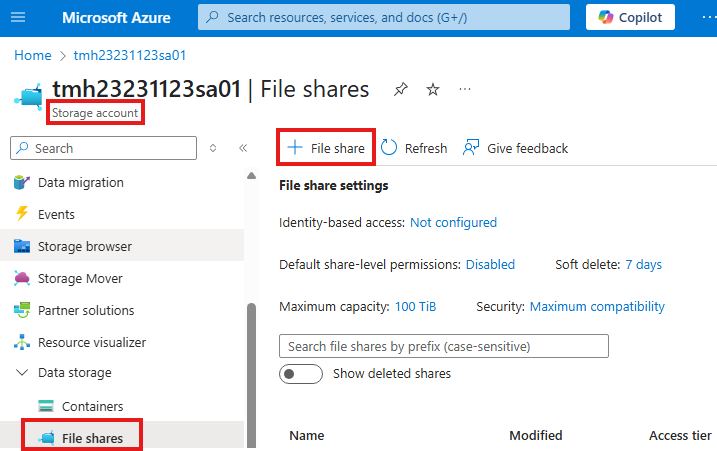
Task: Click the Partner solutions icon
Action: 22,310
